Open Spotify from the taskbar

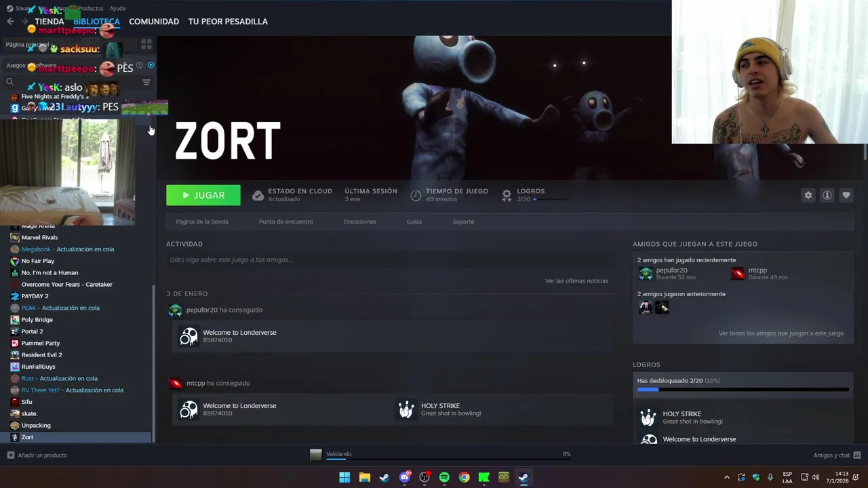point(444,477)
